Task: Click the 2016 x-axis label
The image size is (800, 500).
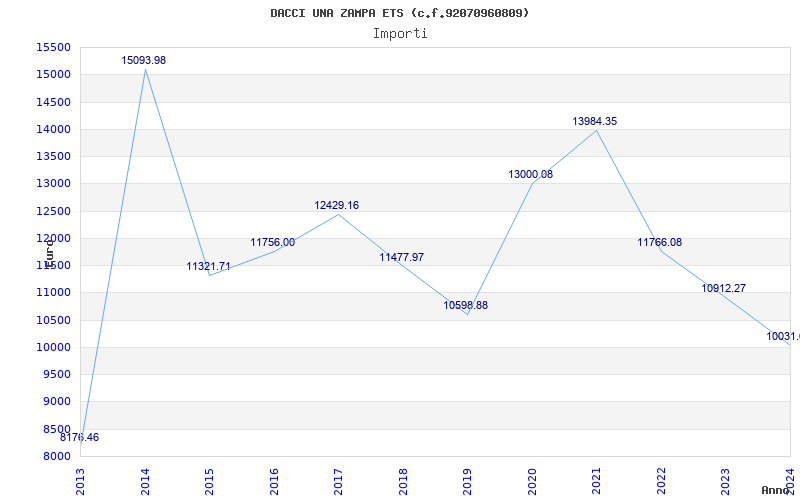Action: [x=274, y=481]
